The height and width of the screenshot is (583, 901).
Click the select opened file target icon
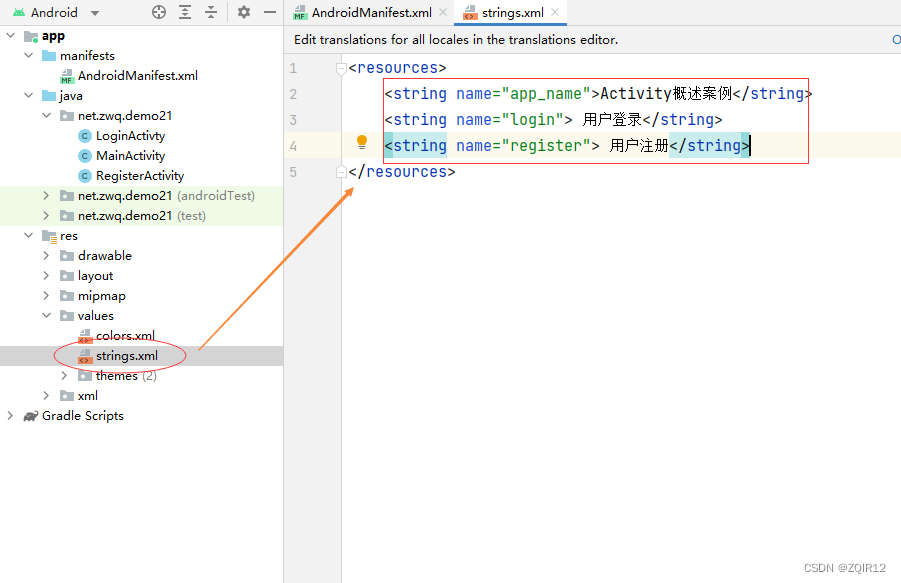[x=159, y=12]
